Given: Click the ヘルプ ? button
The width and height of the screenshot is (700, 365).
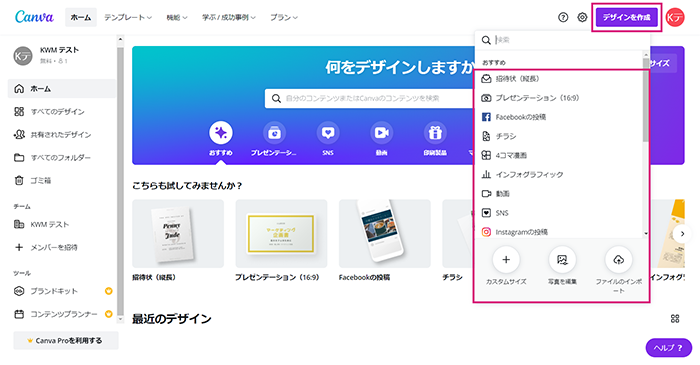Looking at the screenshot, I should [x=669, y=348].
